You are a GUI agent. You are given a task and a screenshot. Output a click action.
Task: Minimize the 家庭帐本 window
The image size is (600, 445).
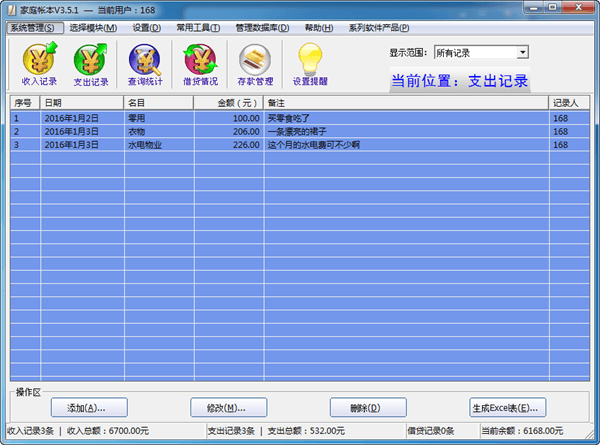pyautogui.click(x=534, y=7)
